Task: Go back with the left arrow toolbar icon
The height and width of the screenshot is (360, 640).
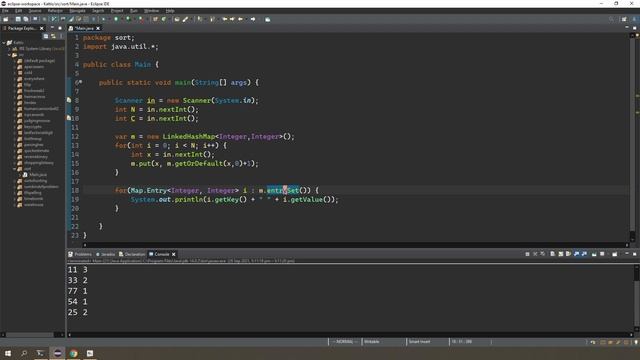Action: [x=240, y=19]
